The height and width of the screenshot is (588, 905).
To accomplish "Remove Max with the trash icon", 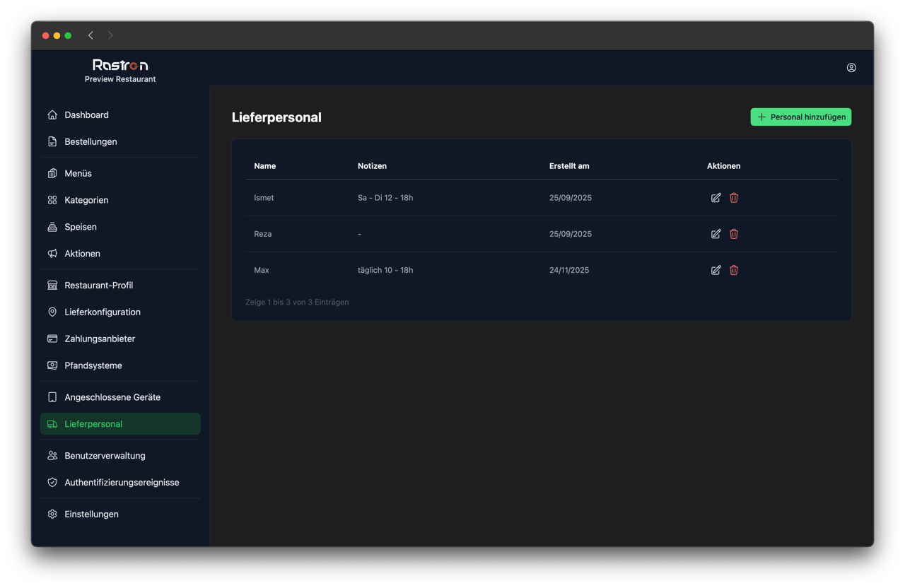I will click(x=734, y=270).
